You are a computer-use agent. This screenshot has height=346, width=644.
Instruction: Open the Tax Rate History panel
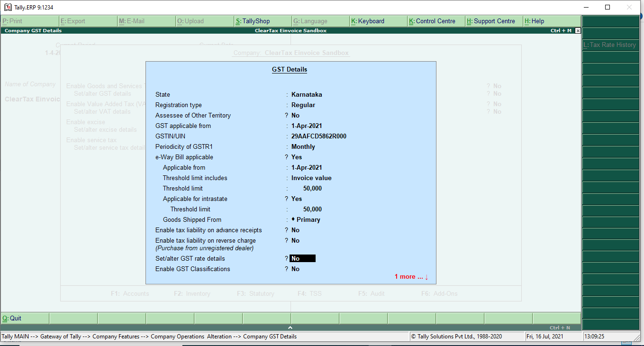click(610, 45)
